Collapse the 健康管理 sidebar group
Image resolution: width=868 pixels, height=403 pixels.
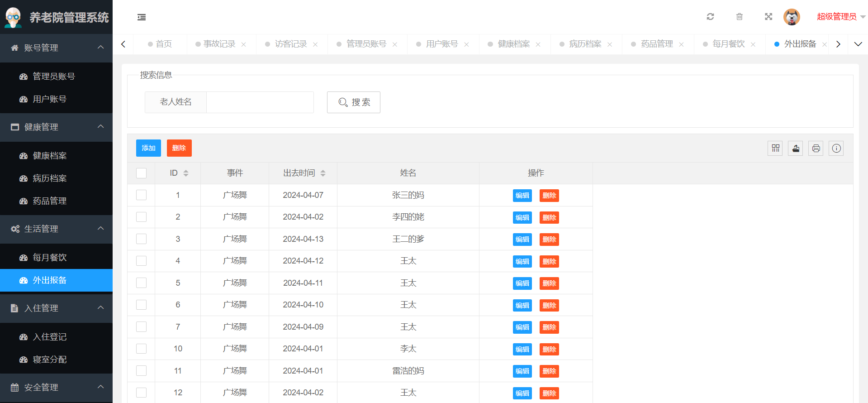[56, 127]
